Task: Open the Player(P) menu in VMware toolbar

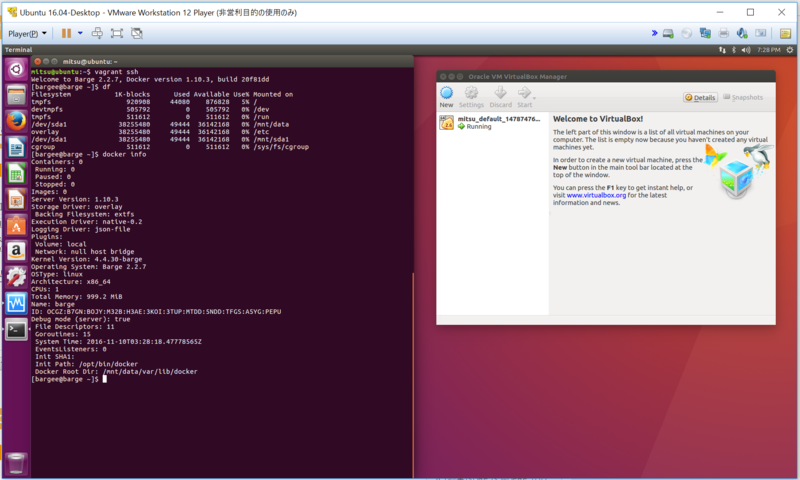Action: pos(27,34)
